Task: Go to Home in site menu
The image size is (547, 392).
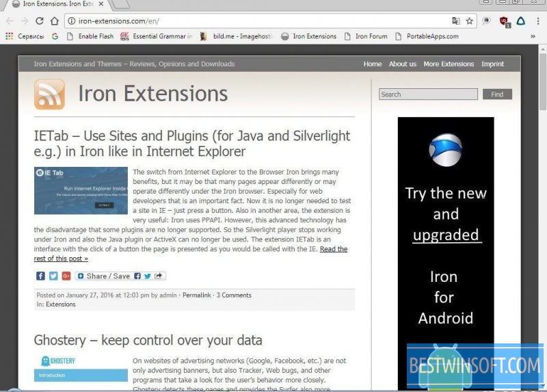Action: pyautogui.click(x=373, y=64)
